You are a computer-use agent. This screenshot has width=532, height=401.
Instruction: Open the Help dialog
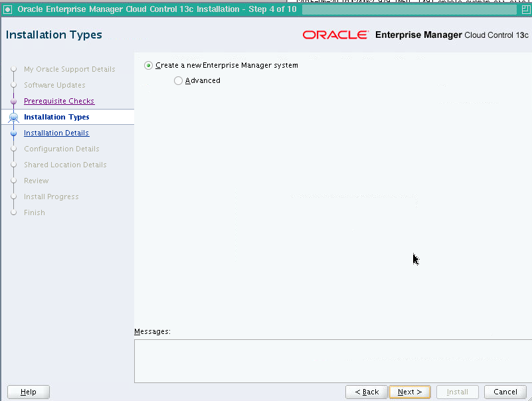(x=29, y=392)
